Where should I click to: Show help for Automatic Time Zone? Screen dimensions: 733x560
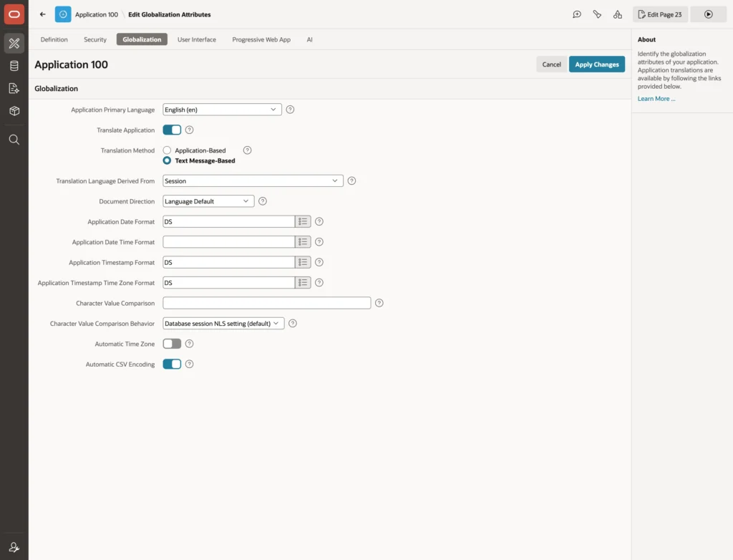click(189, 344)
